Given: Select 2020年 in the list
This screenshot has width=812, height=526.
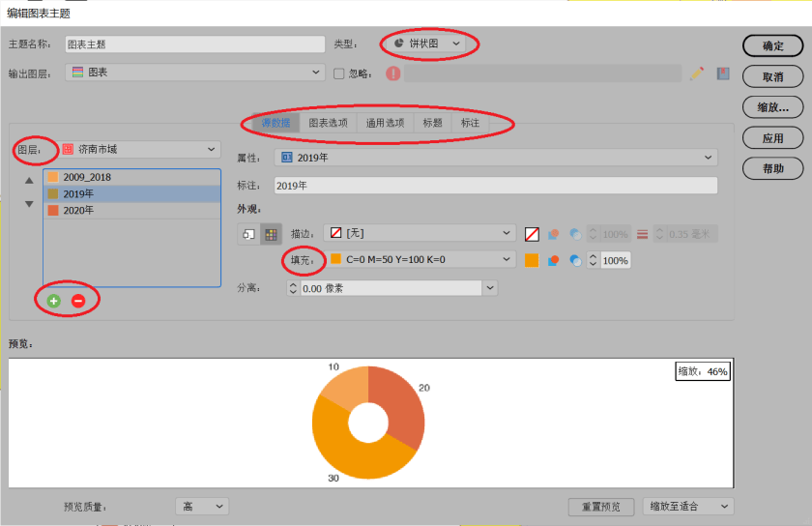Looking at the screenshot, I should point(79,210).
